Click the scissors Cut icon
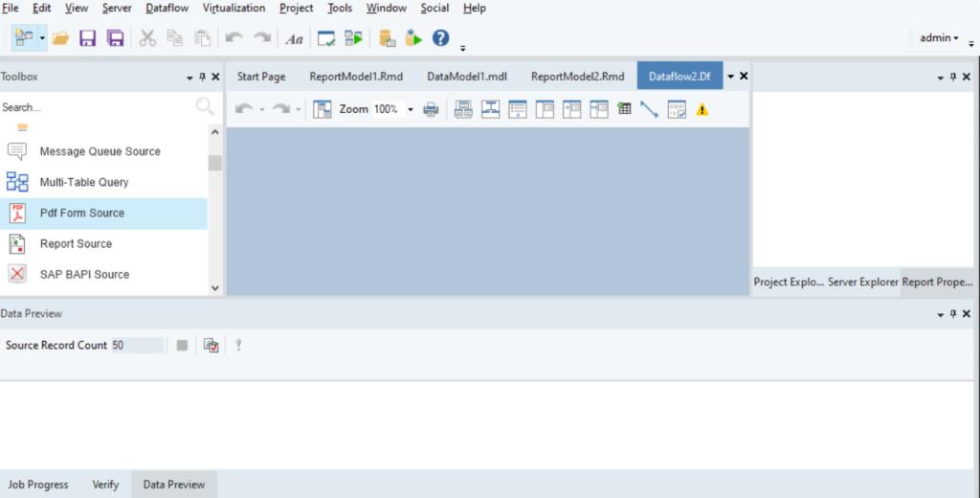This screenshot has height=498, width=980. click(x=147, y=38)
